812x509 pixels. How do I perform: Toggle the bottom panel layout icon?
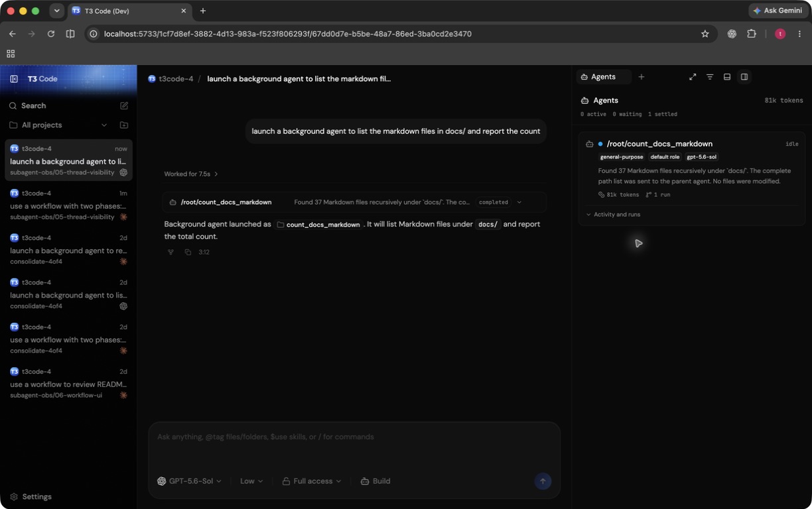727,77
